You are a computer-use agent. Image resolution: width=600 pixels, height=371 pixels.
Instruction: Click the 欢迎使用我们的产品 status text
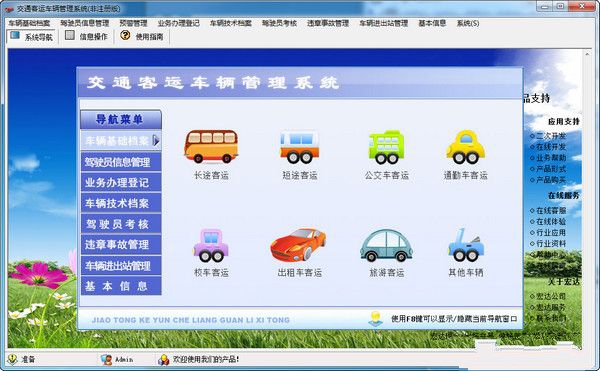coord(206,360)
